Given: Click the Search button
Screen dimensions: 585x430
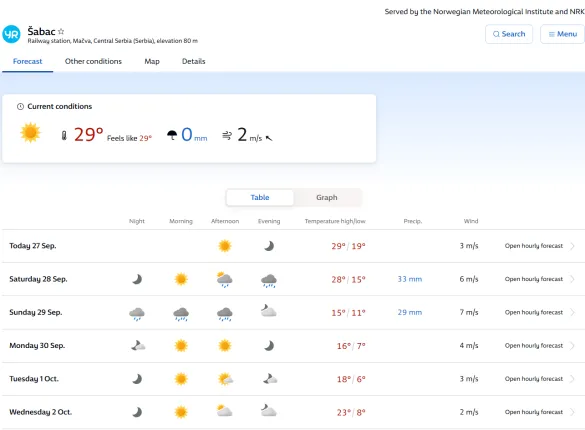Looking at the screenshot, I should tap(509, 34).
